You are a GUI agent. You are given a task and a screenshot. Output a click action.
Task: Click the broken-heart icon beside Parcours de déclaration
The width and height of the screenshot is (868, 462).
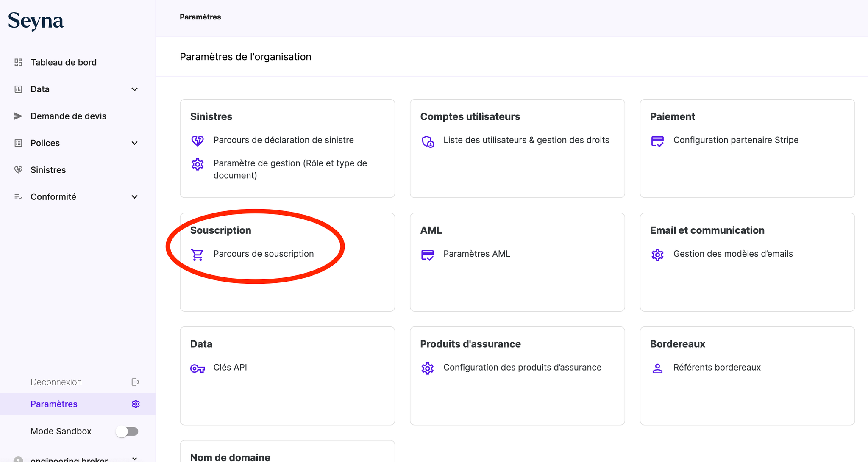[198, 140]
